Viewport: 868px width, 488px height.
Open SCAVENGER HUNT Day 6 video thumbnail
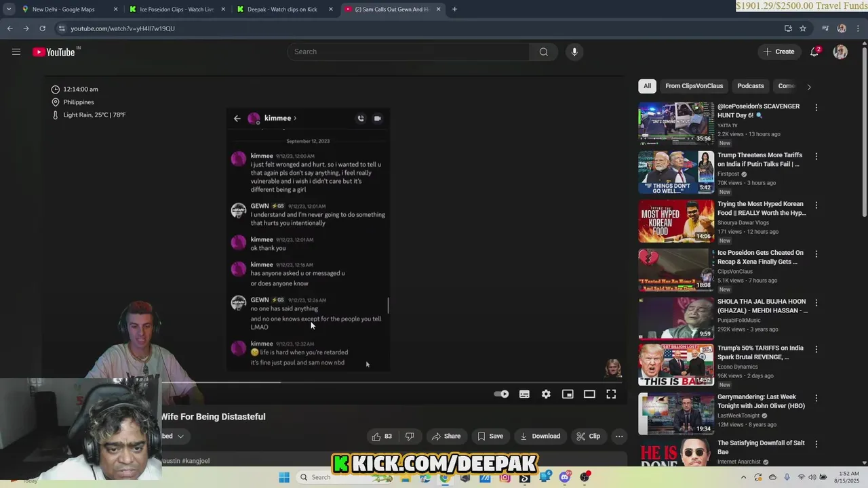[x=676, y=123]
